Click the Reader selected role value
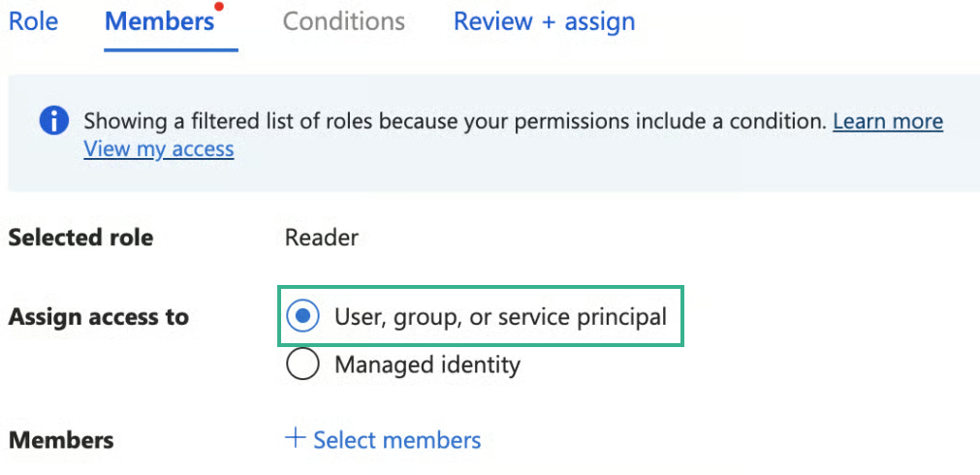Screen dimensions: 980x475 coord(322,237)
